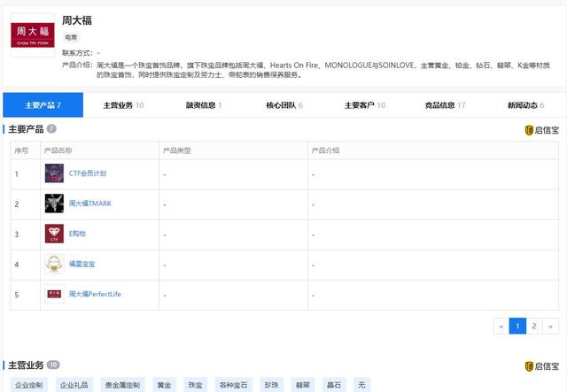567x392 pixels.
Task: Open the 周大福PerfectLife product thumbnail
Action: point(54,294)
